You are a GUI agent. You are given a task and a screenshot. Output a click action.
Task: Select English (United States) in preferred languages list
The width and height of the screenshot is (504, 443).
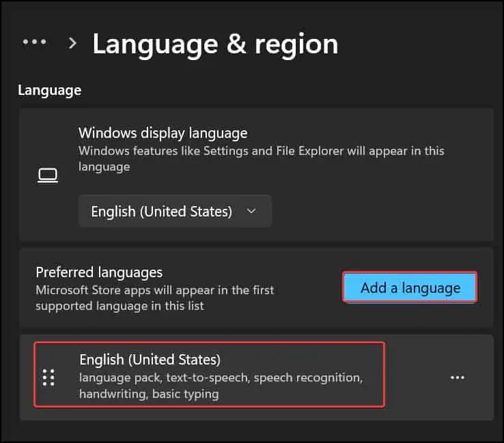click(151, 360)
